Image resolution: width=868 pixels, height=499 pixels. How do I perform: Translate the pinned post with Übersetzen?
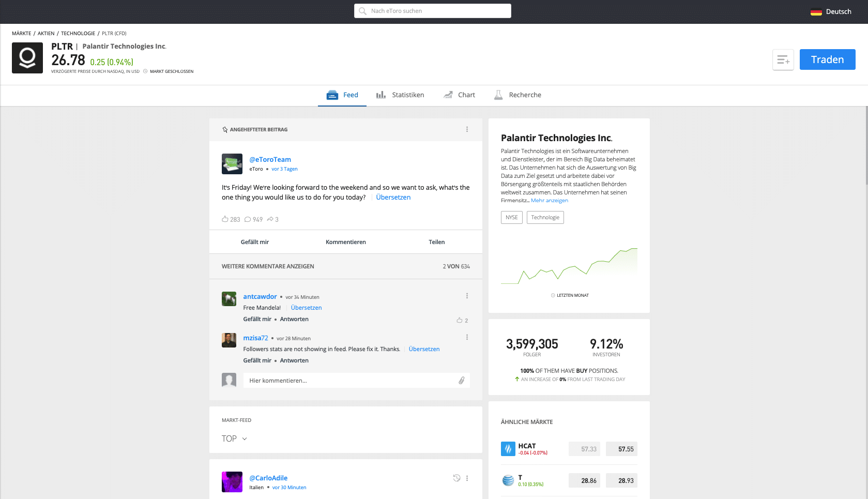393,198
